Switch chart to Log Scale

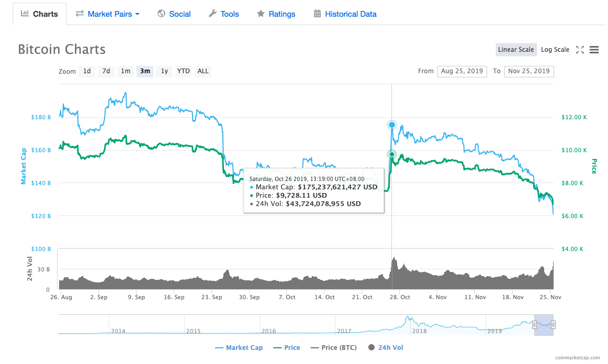point(555,50)
